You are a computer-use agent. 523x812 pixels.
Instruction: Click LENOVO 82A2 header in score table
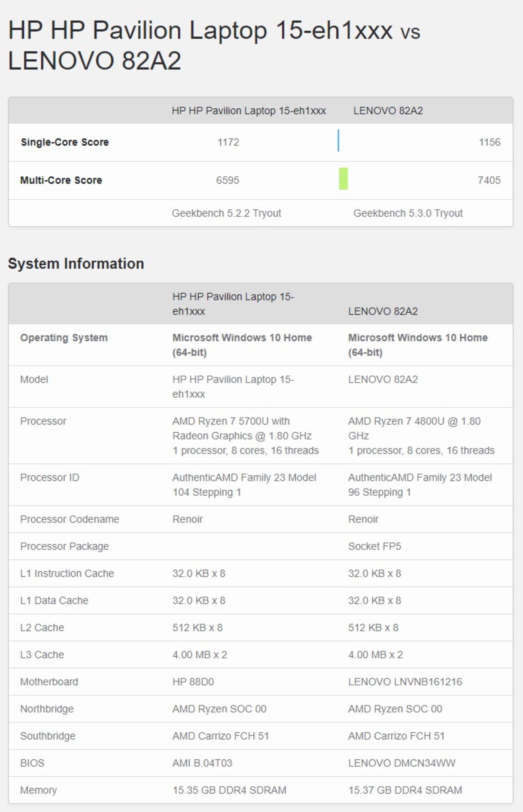pyautogui.click(x=388, y=111)
